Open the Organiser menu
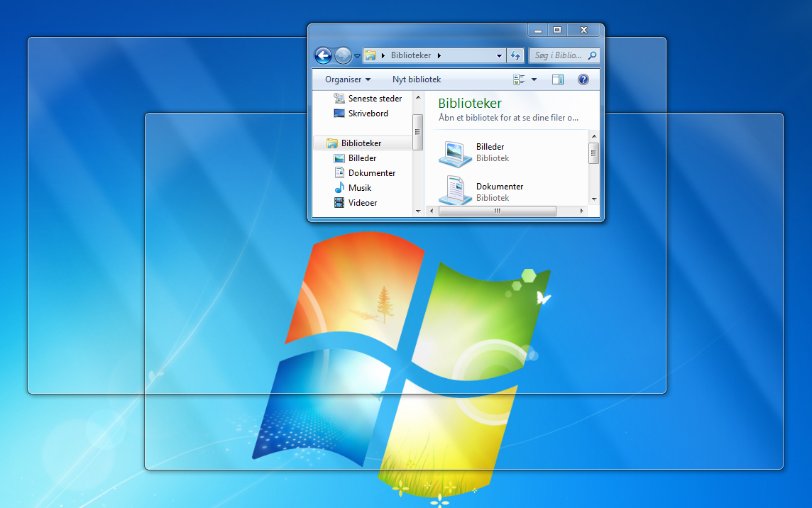The height and width of the screenshot is (508, 812). 348,79
